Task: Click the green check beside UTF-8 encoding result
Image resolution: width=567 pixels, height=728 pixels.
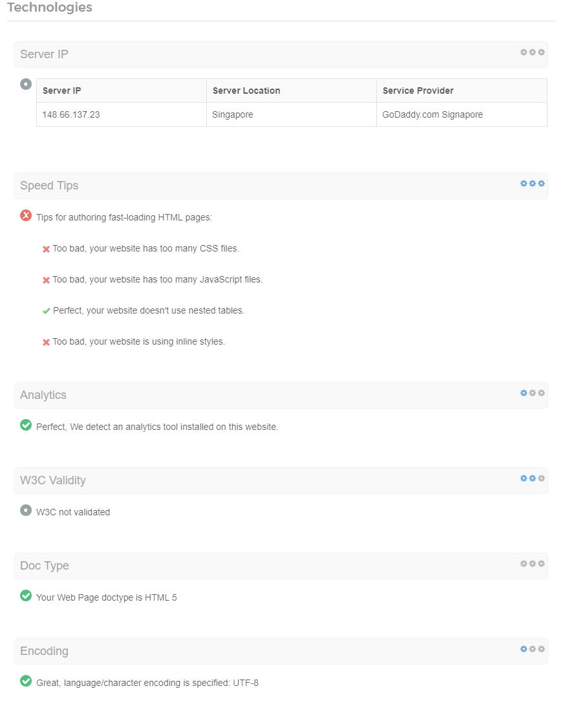Action: coord(26,681)
